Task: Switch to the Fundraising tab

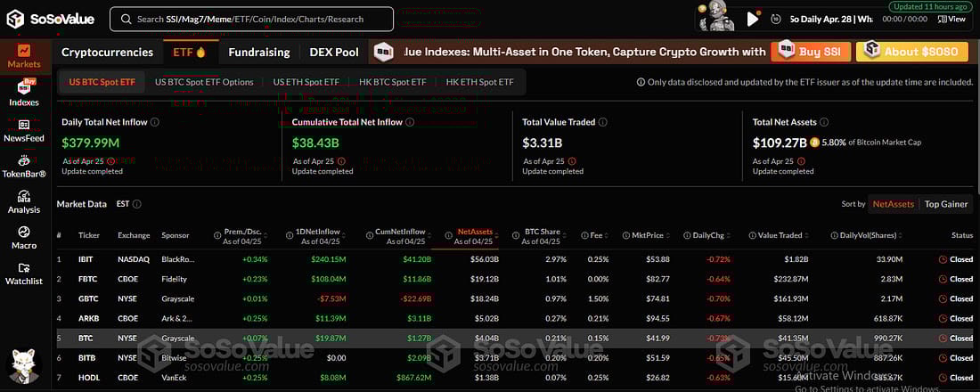Action: [258, 53]
